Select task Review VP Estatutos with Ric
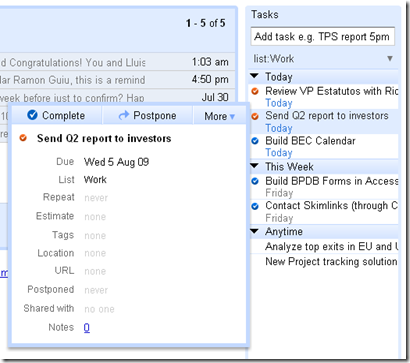Screen dimensions: 410x363 coord(331,91)
